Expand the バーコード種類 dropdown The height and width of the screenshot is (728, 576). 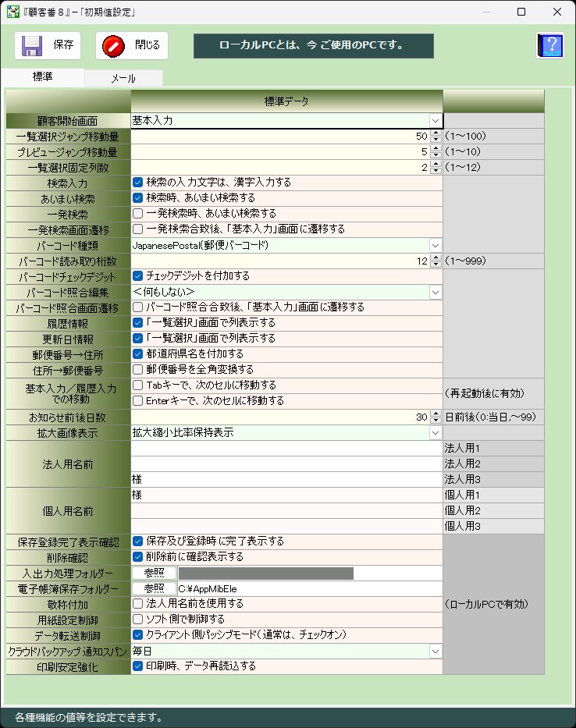click(x=436, y=246)
